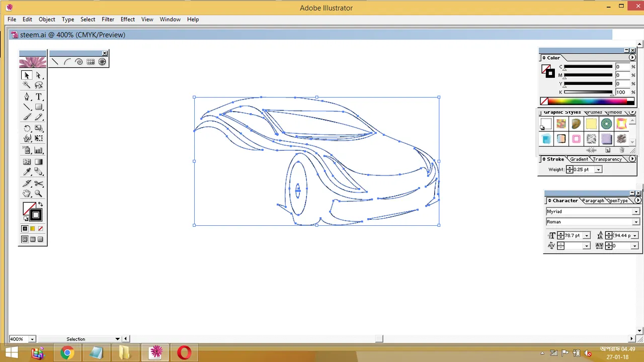Choose the Blend tool
Viewport: 644px width, 362px height.
click(39, 172)
